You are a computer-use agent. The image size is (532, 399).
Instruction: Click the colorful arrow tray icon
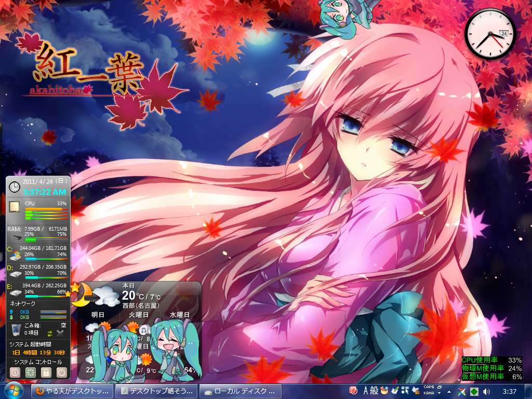pyautogui.click(x=461, y=392)
